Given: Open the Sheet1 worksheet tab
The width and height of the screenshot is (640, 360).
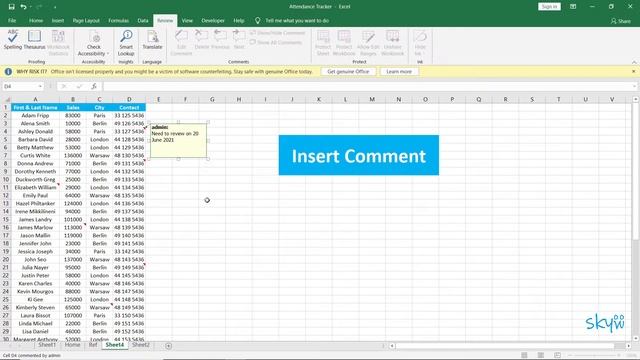Looking at the screenshot, I should (47, 345).
